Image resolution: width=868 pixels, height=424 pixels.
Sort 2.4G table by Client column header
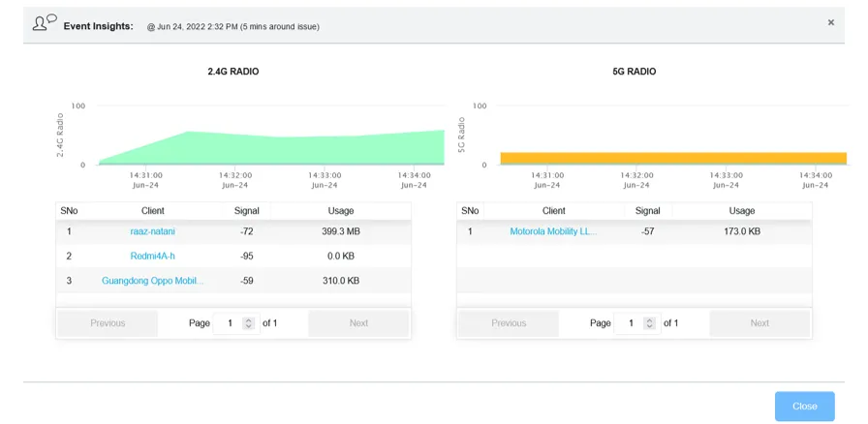tap(153, 211)
